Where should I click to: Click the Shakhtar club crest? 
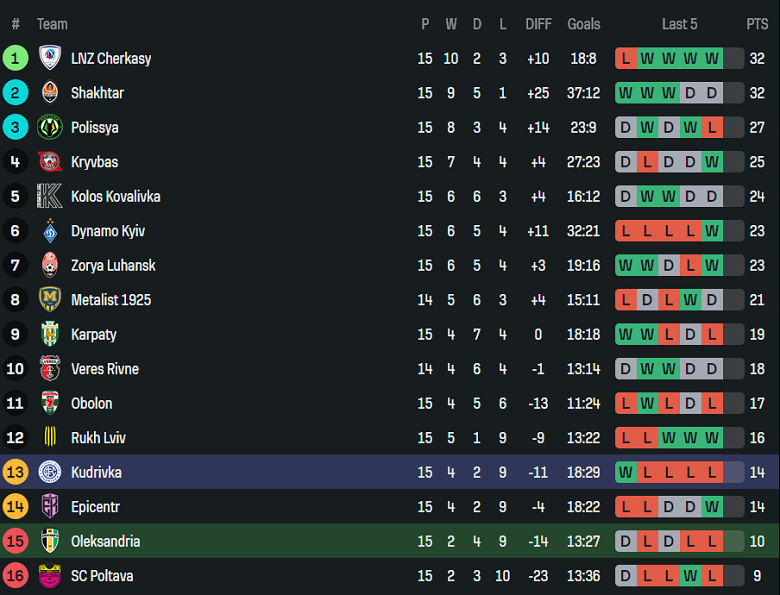point(50,93)
